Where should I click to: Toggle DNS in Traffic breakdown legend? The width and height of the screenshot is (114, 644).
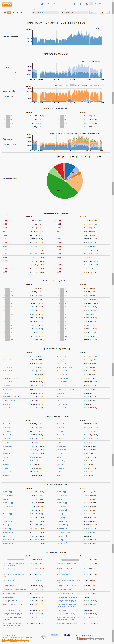(x=53, y=157)
